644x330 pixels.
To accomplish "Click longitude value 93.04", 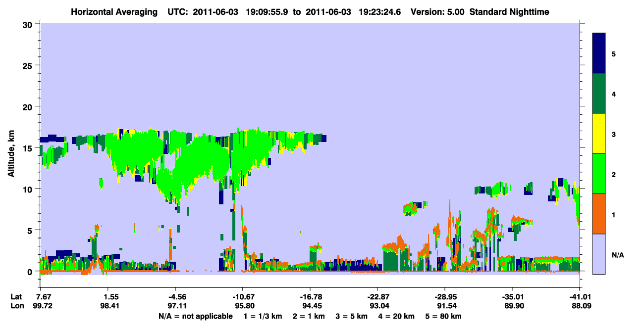I will tap(379, 306).
